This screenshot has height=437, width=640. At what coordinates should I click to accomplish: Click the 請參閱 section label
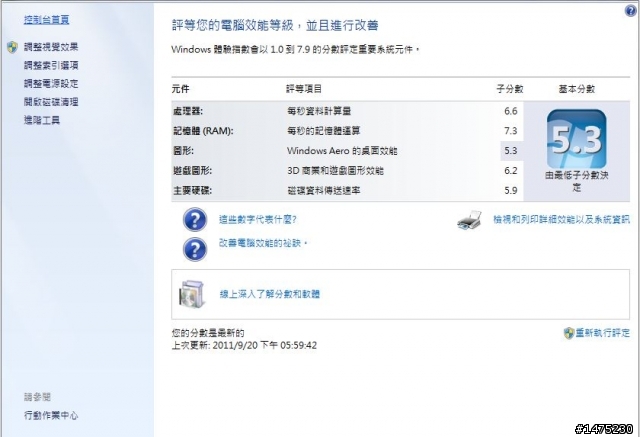pyautogui.click(x=37, y=397)
